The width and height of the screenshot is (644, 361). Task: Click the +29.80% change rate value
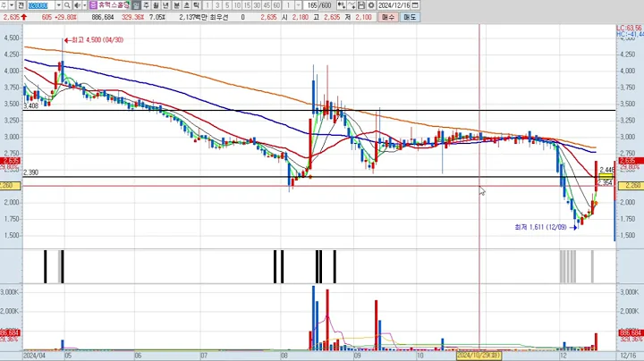pyautogui.click(x=67, y=17)
